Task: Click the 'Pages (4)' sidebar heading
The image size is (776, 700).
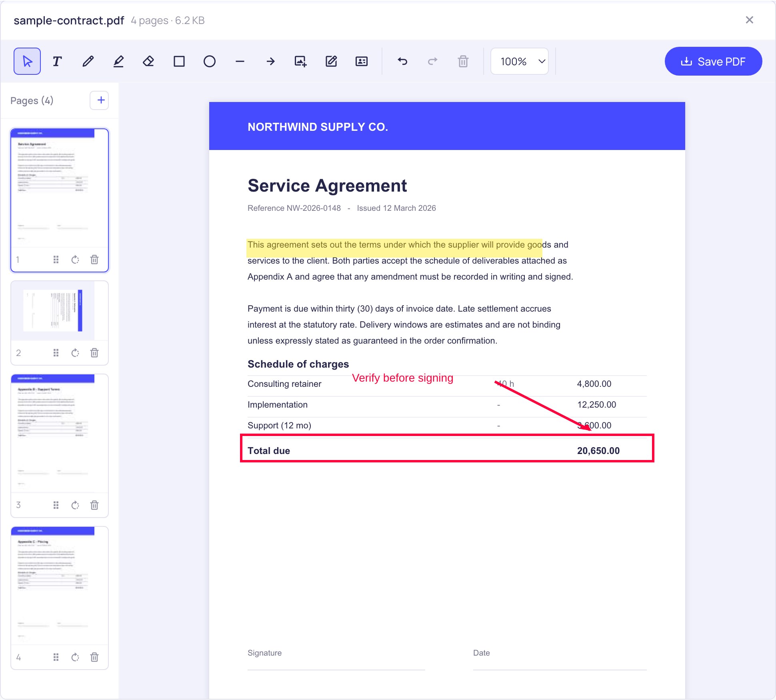Action: pyautogui.click(x=32, y=100)
